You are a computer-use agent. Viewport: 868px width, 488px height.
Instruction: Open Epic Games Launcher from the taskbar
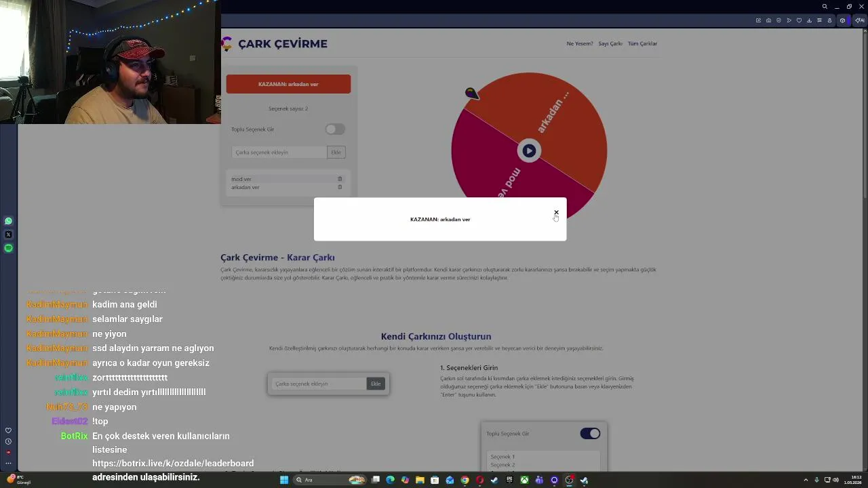tap(509, 480)
